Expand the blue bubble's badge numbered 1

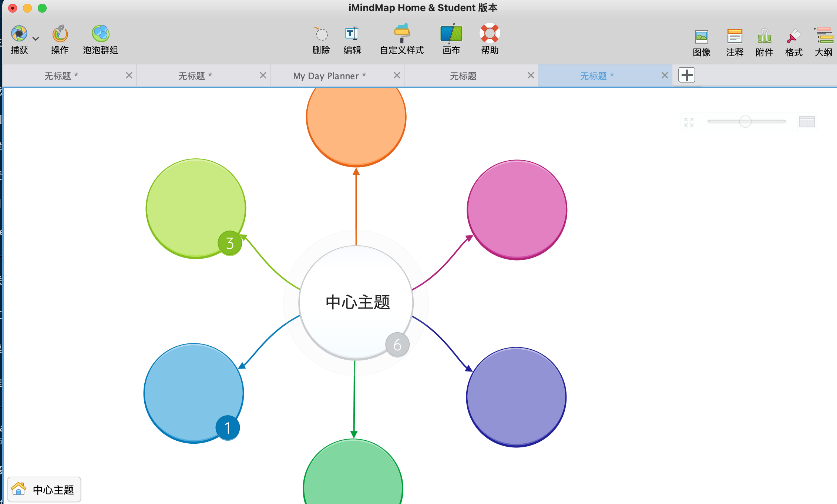coord(228,428)
